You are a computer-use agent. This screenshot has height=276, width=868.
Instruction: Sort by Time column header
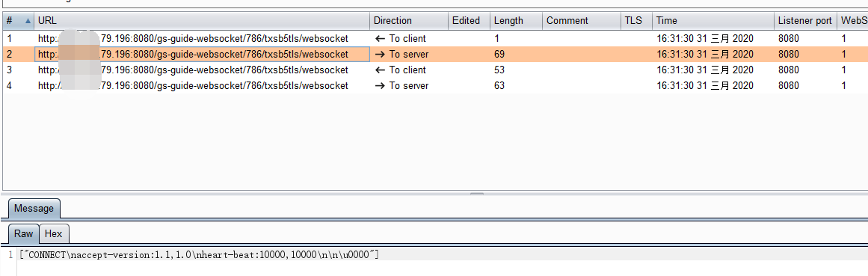click(713, 21)
